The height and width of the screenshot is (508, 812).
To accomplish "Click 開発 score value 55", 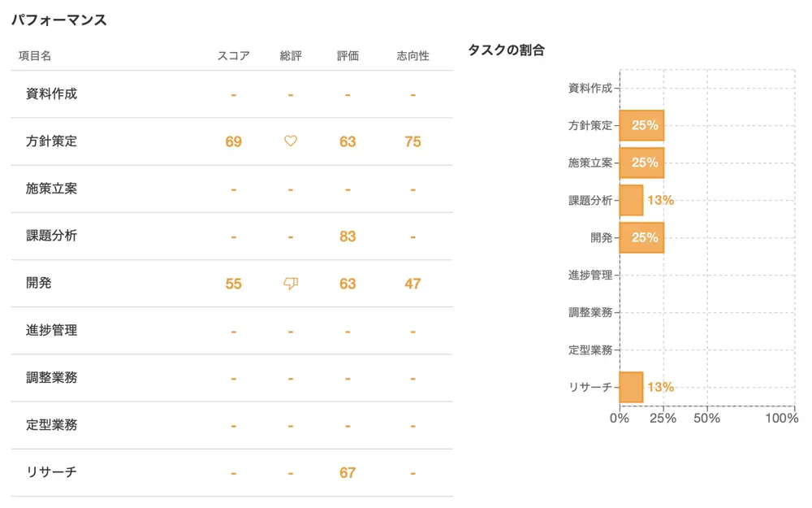I will 233,284.
